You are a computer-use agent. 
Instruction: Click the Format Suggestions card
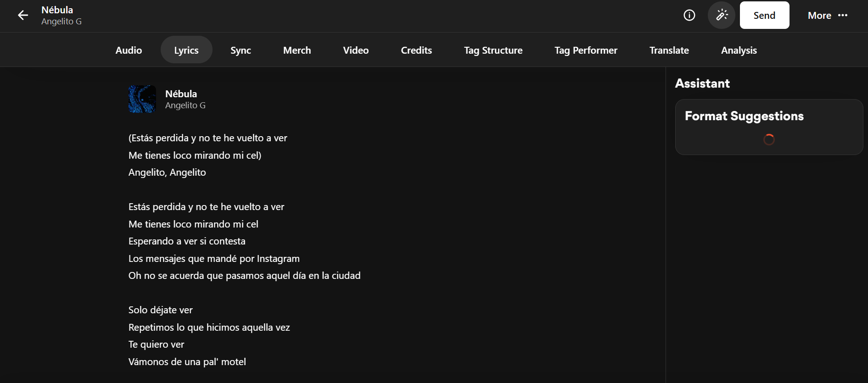tap(769, 127)
